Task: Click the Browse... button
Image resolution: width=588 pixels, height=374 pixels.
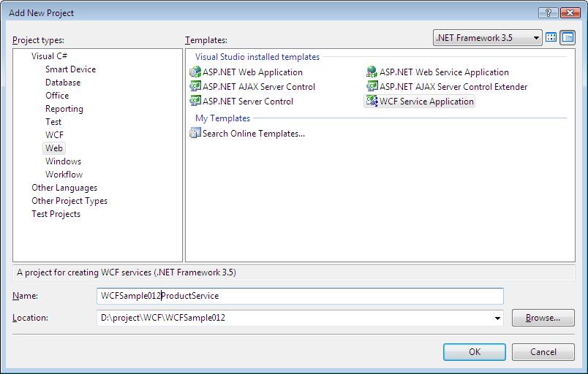Action: click(x=543, y=318)
